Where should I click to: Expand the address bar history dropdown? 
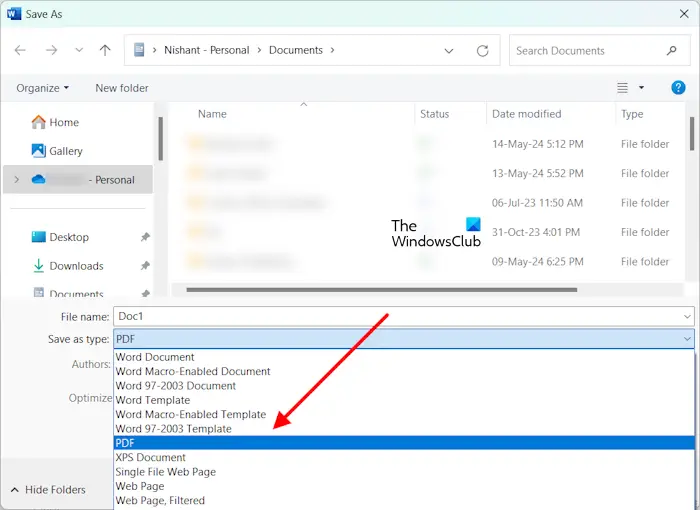click(x=449, y=51)
